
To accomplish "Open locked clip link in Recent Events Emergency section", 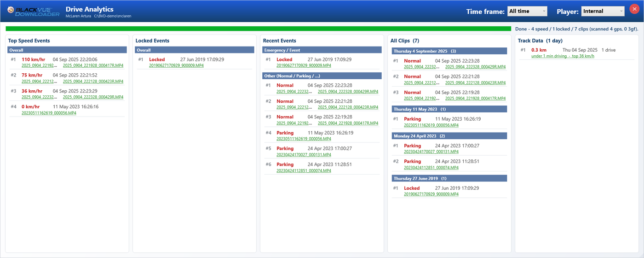I will (x=304, y=65).
